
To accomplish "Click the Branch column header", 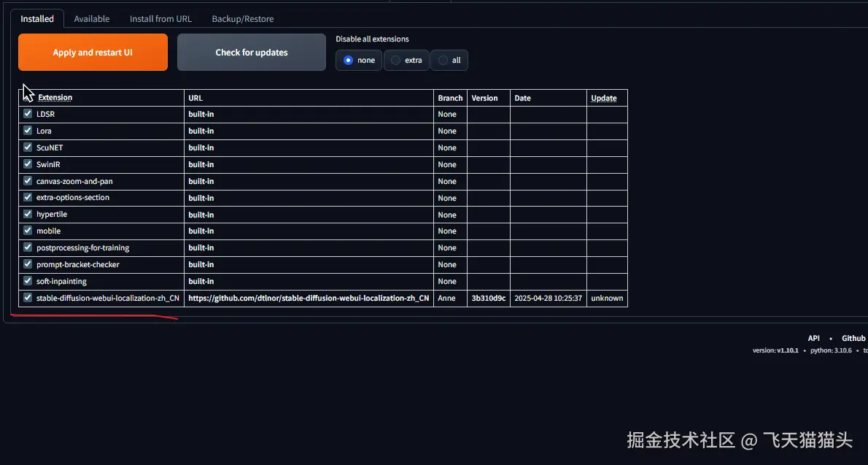I will click(450, 98).
